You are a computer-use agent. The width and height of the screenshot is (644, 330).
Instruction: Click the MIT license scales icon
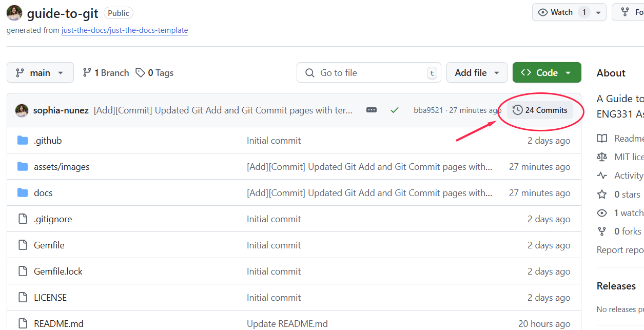pyautogui.click(x=601, y=157)
